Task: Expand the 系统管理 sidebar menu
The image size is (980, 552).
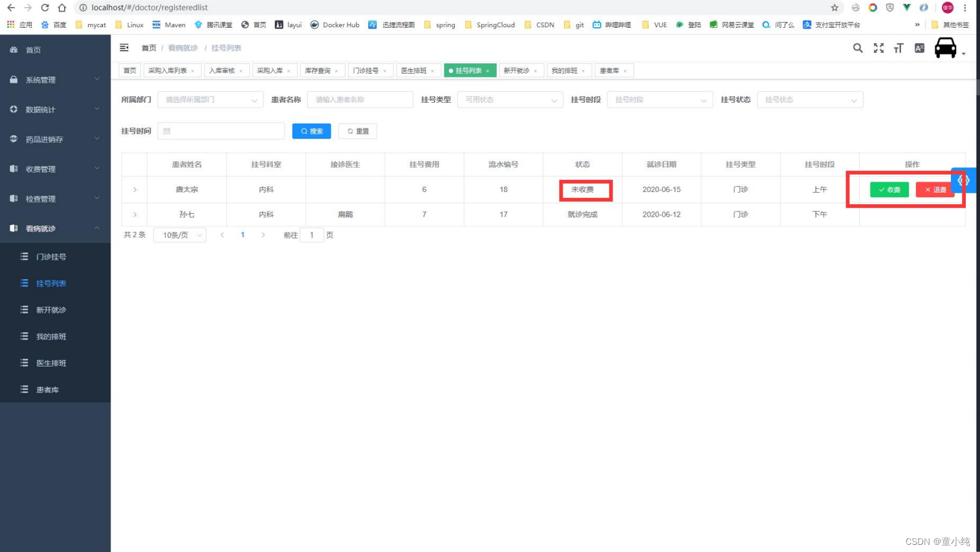Action: [55, 80]
